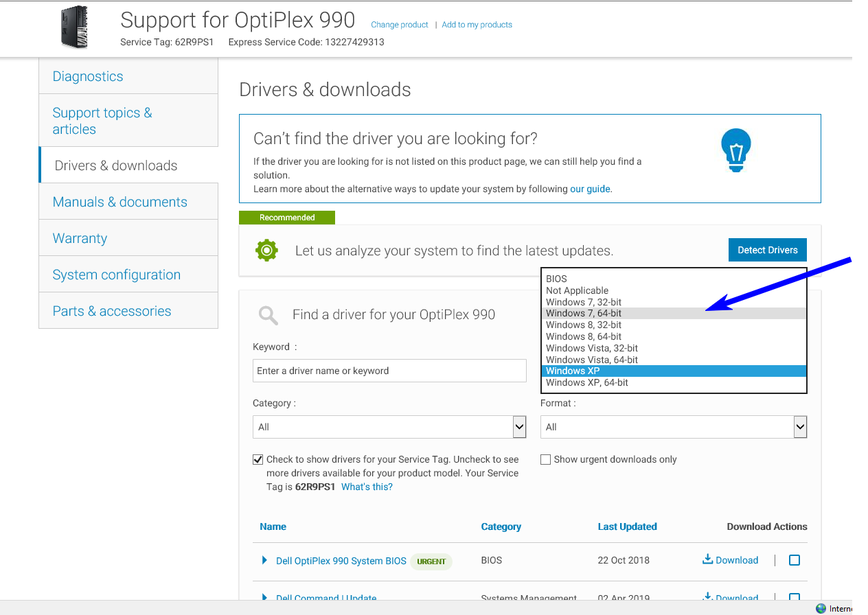Open the Format dropdown

point(674,427)
